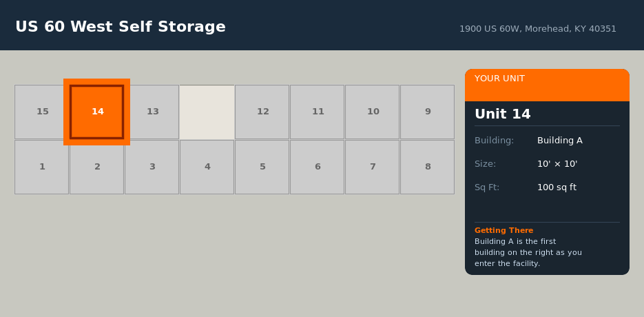Click unit 2 on the map
This screenshot has width=644, height=317.
coord(96,167)
